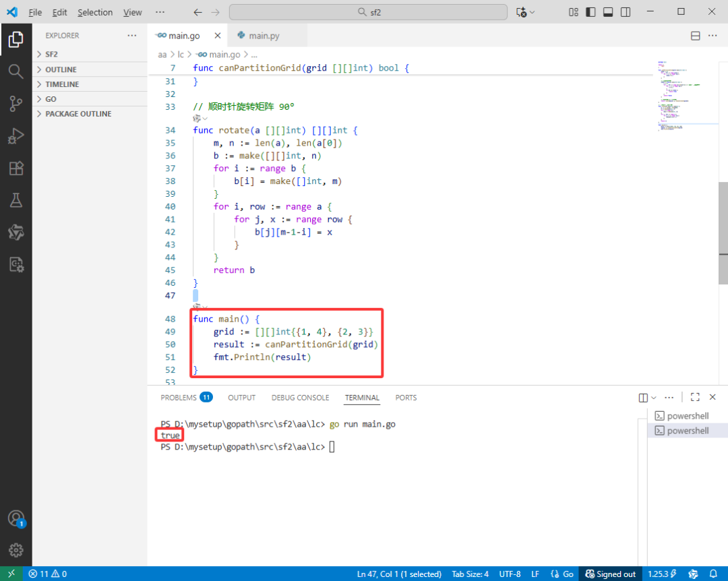
Task: Select second powershell terminal in list
Action: [688, 431]
